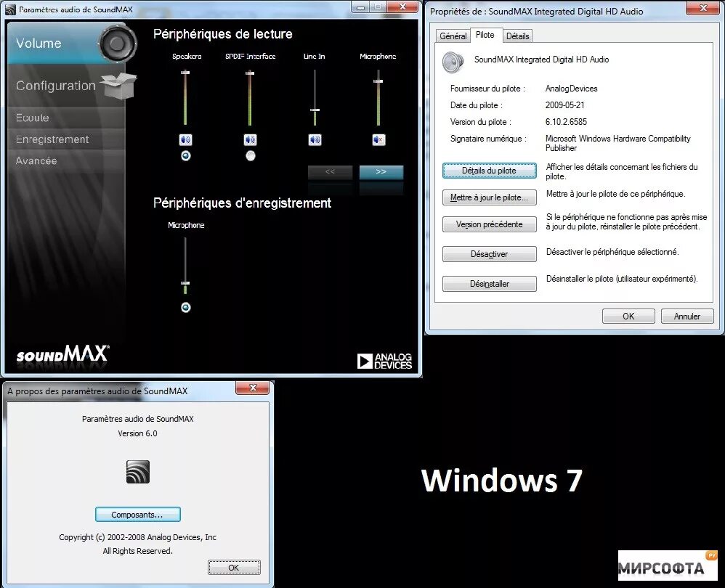The width and height of the screenshot is (725, 588).
Task: Switch to the Général tab
Action: tap(453, 36)
